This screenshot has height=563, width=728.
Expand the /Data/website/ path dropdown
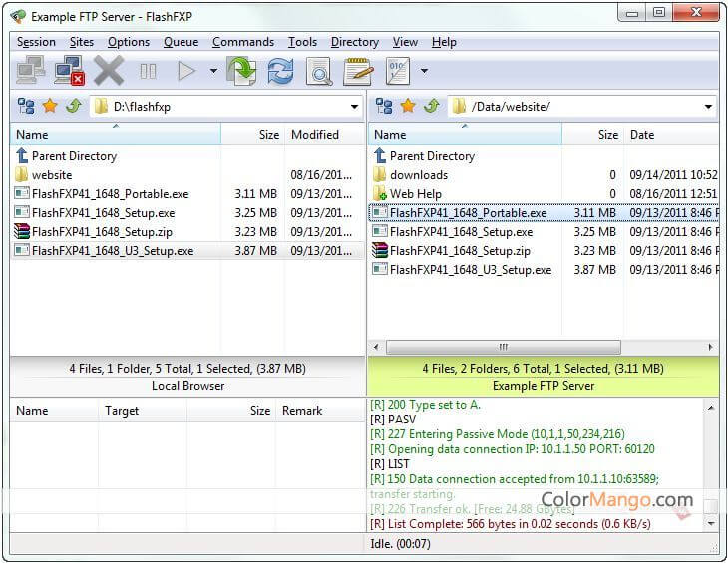tap(708, 107)
